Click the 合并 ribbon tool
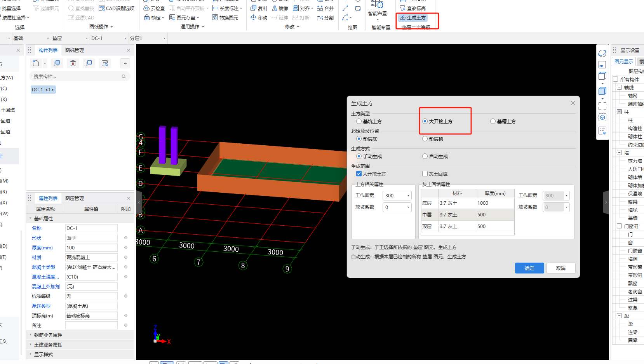The image size is (644, 364). (x=325, y=8)
